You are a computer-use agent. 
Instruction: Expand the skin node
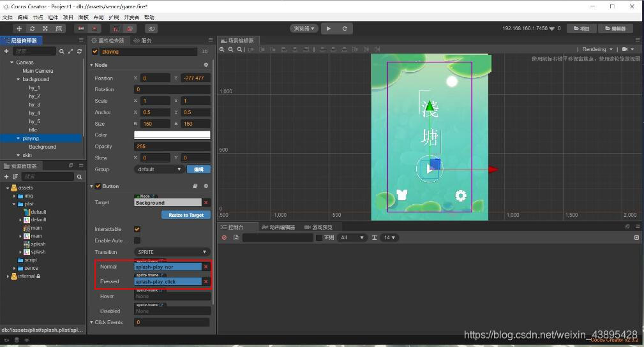(x=18, y=155)
